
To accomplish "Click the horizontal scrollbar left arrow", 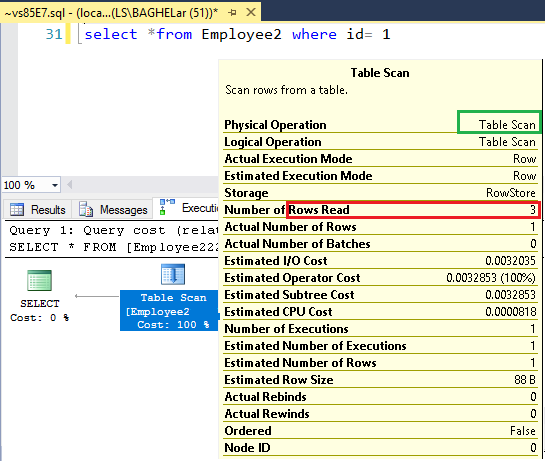I will pos(69,184).
